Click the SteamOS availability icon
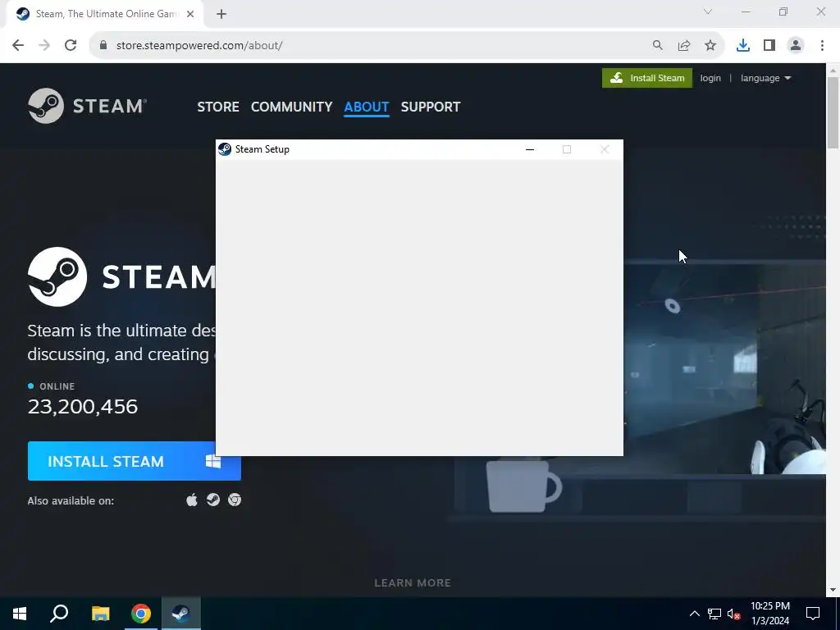The height and width of the screenshot is (630, 840). tap(213, 500)
